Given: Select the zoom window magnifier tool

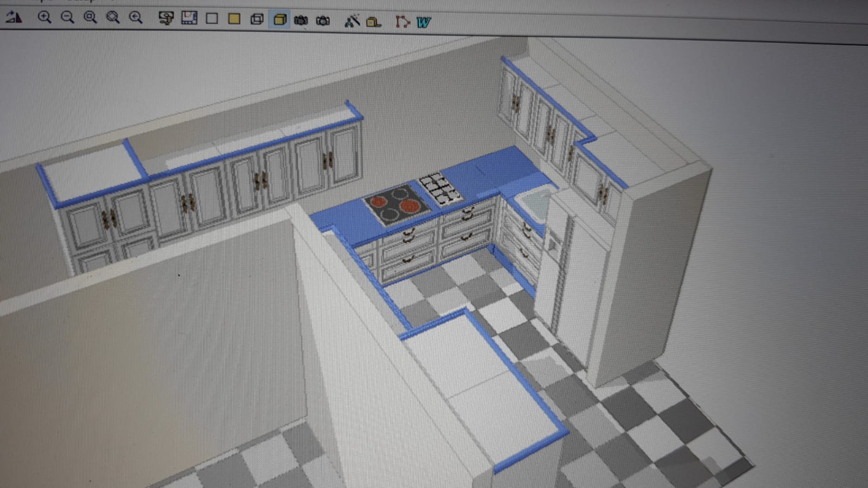Looking at the screenshot, I should 90,17.
